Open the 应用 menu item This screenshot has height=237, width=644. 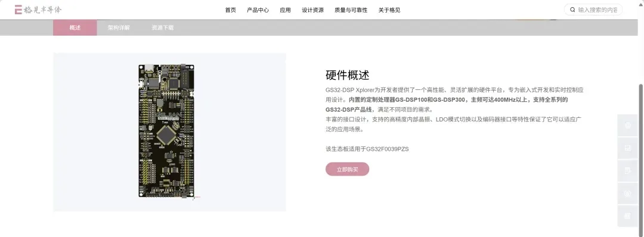(x=285, y=10)
